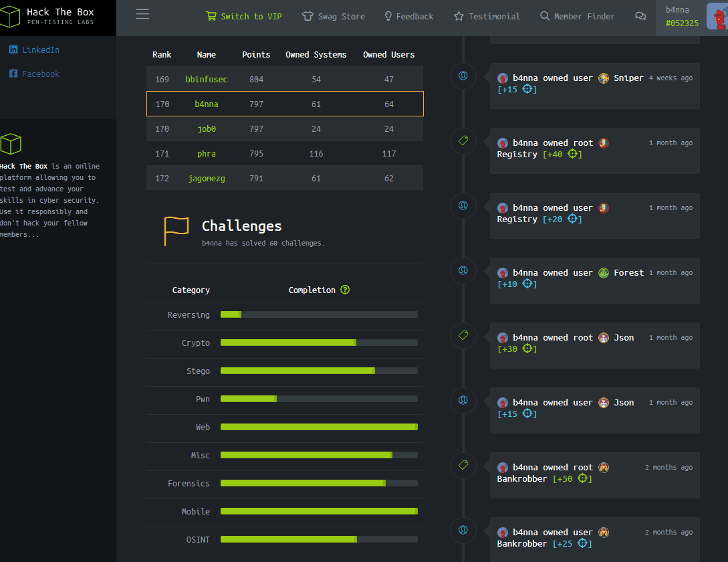
Task: Open the Member Finder menu item
Action: 577,16
